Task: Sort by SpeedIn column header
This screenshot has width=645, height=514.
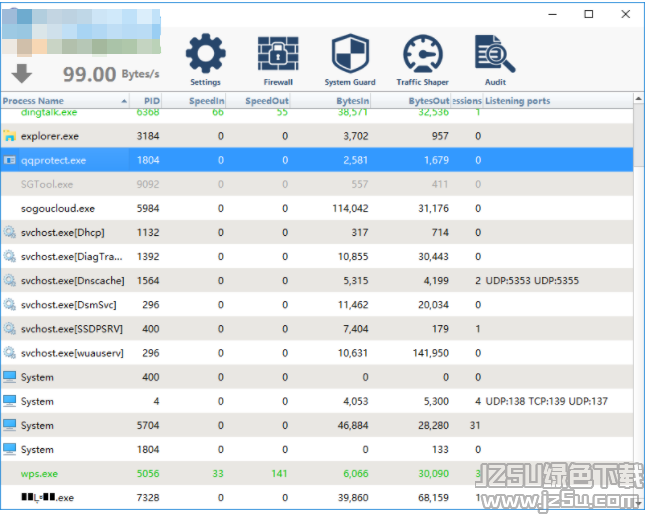Action: 204,101
